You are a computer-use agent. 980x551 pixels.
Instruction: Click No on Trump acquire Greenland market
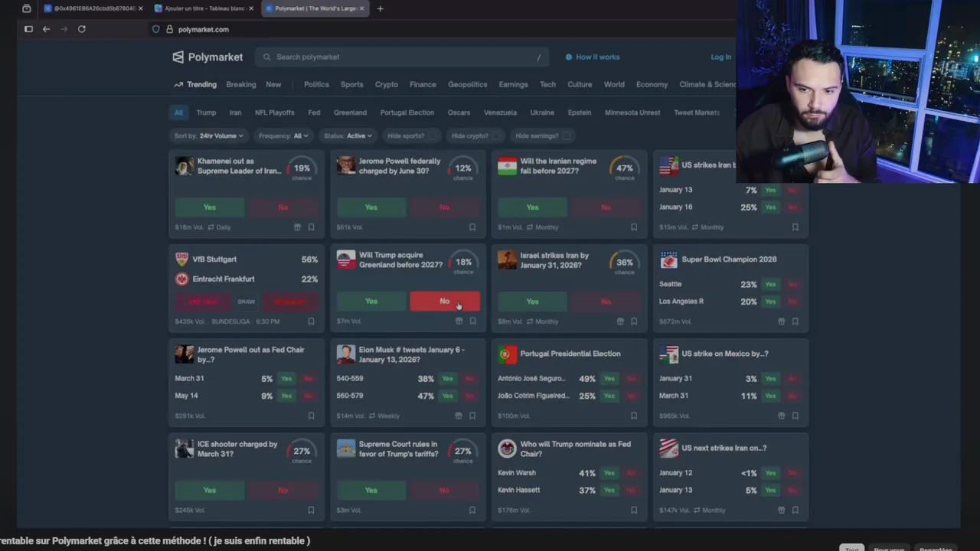click(445, 302)
